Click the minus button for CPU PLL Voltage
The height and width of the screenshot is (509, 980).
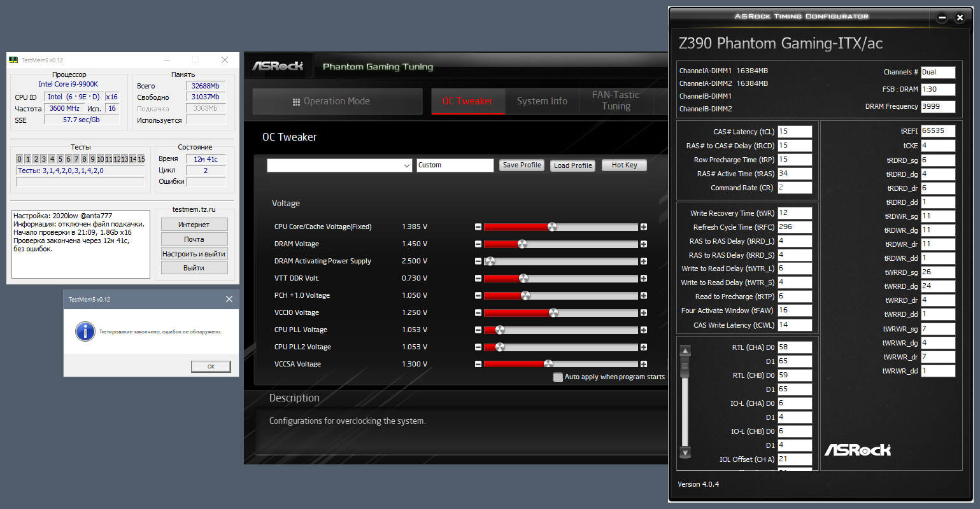coord(478,330)
